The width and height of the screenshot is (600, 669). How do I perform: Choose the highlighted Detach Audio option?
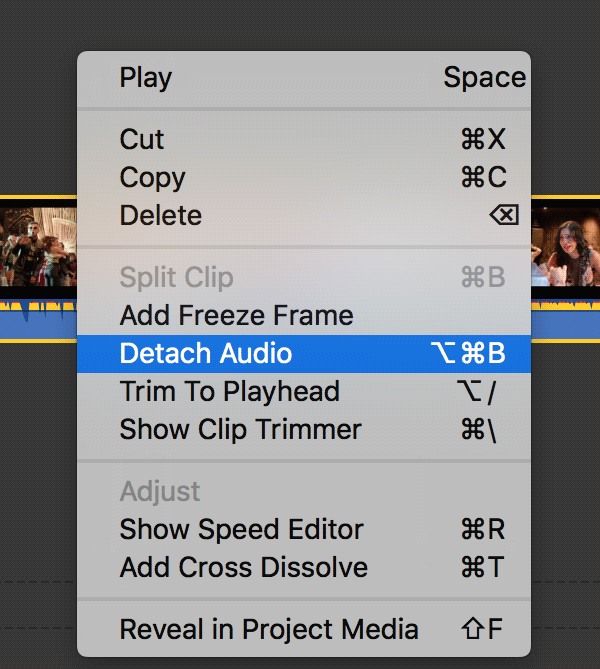click(206, 353)
